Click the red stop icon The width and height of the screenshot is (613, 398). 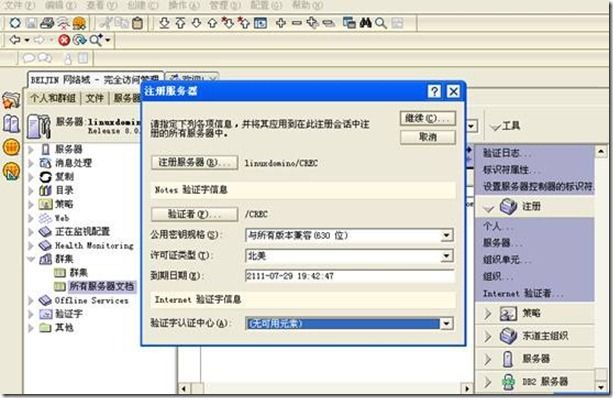coord(64,40)
